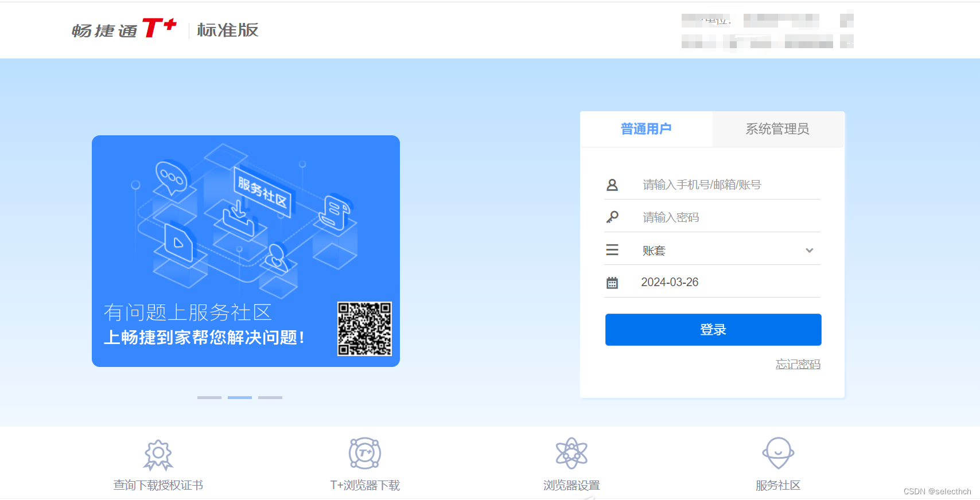Click the user account icon
Image resolution: width=980 pixels, height=500 pixels.
pos(612,185)
